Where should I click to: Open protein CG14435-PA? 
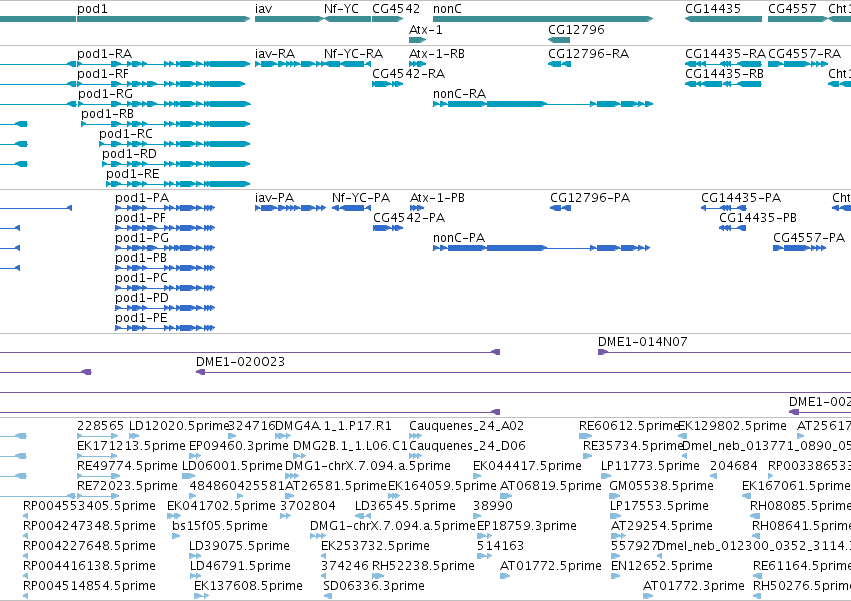741,198
